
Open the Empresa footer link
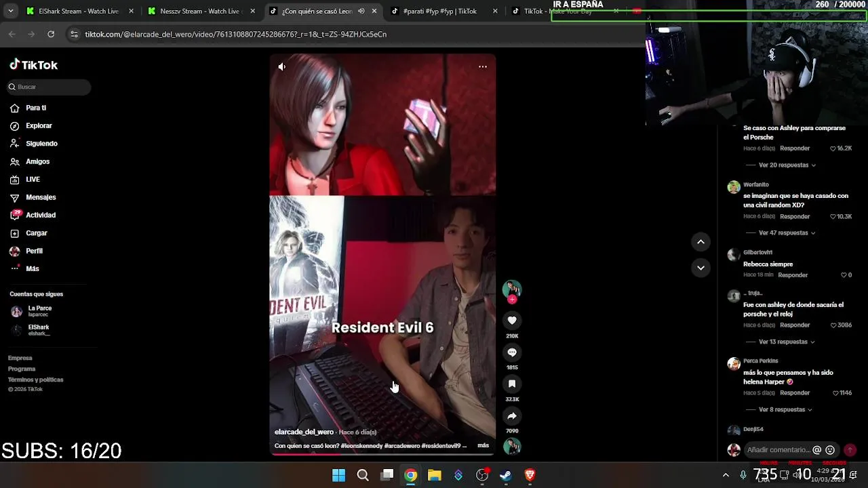[20, 358]
